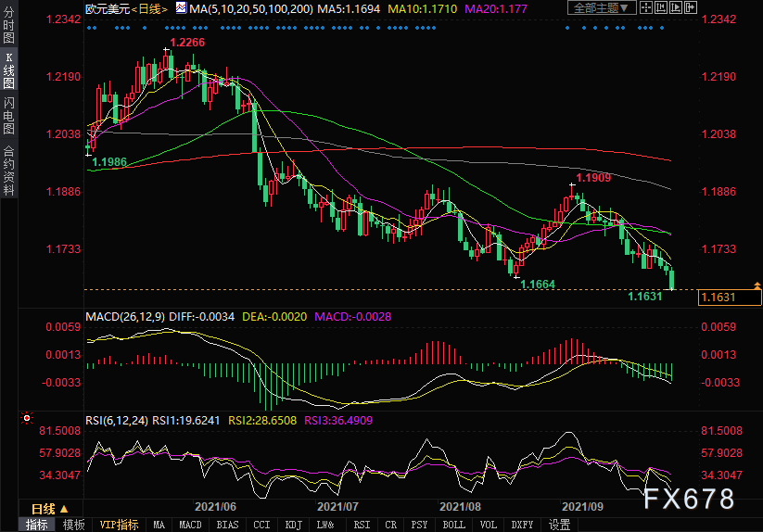The width and height of the screenshot is (763, 532).
Task: Click the 1.2266 high price marker
Action: point(187,43)
